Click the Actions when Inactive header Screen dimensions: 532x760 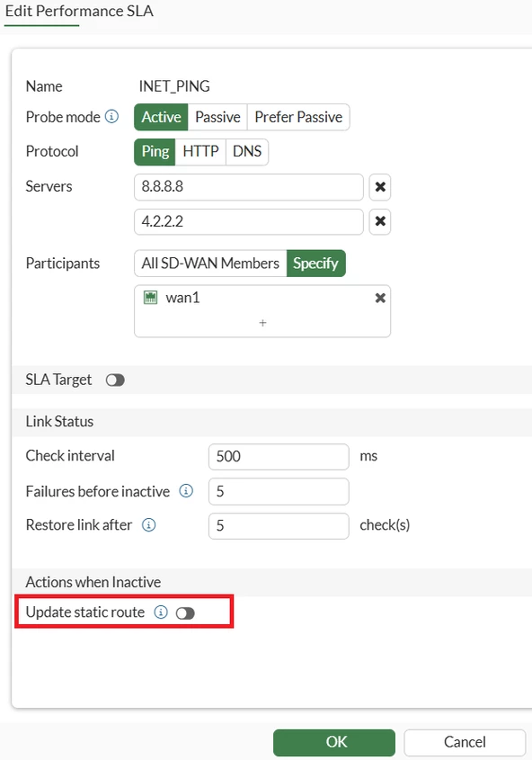[93, 582]
